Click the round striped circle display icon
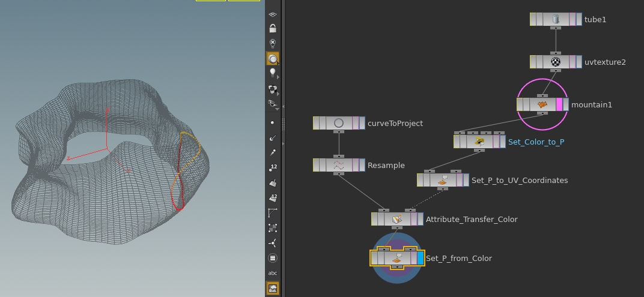 [x=273, y=258]
